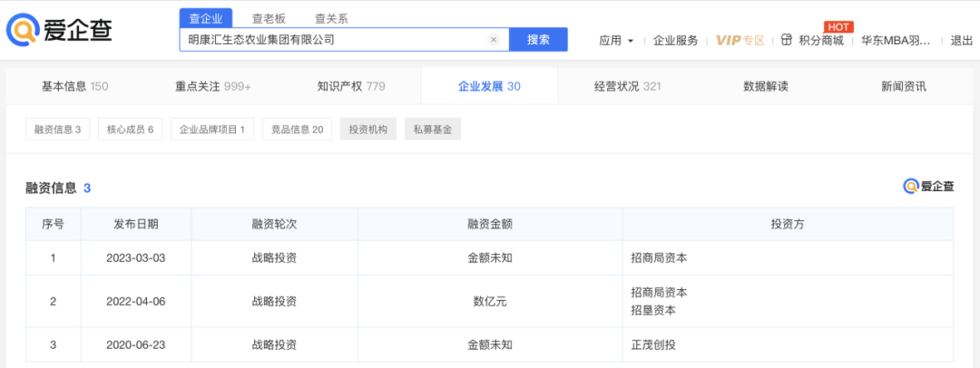This screenshot has width=980, height=368.
Task: Click inside the company name search field
Action: point(336,40)
